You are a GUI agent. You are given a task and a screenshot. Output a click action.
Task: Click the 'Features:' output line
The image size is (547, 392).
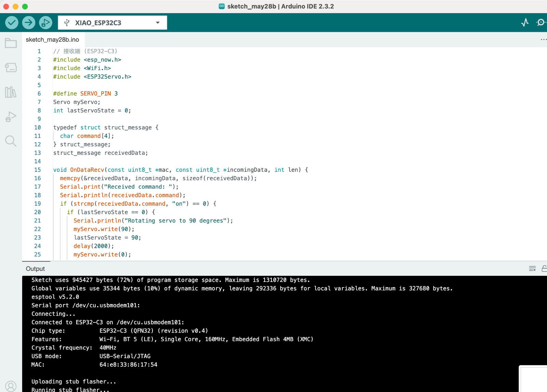[172, 339]
